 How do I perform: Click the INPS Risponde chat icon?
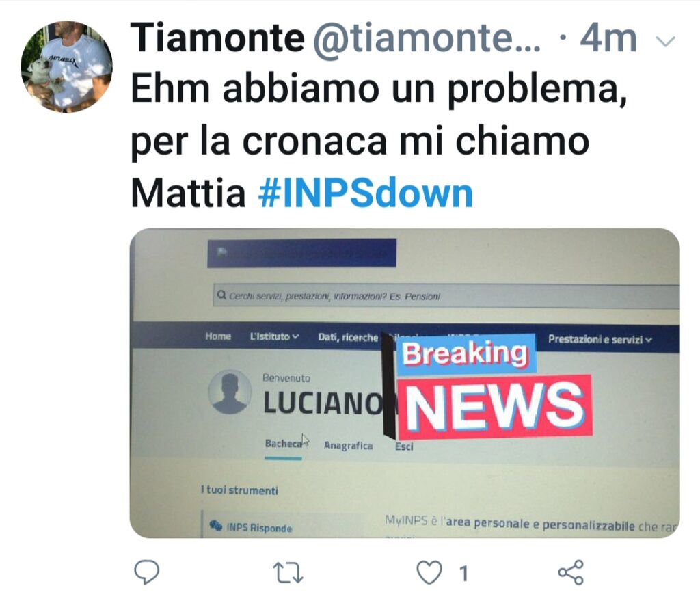click(215, 525)
